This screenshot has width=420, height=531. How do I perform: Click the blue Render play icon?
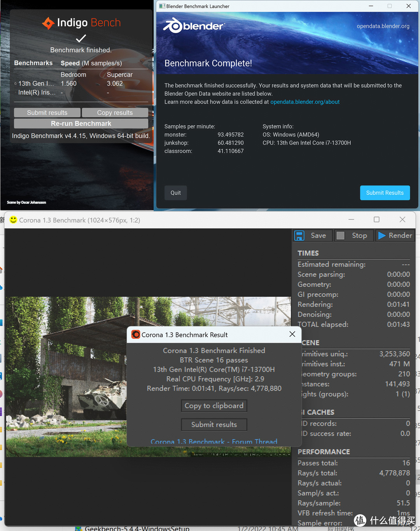point(382,235)
